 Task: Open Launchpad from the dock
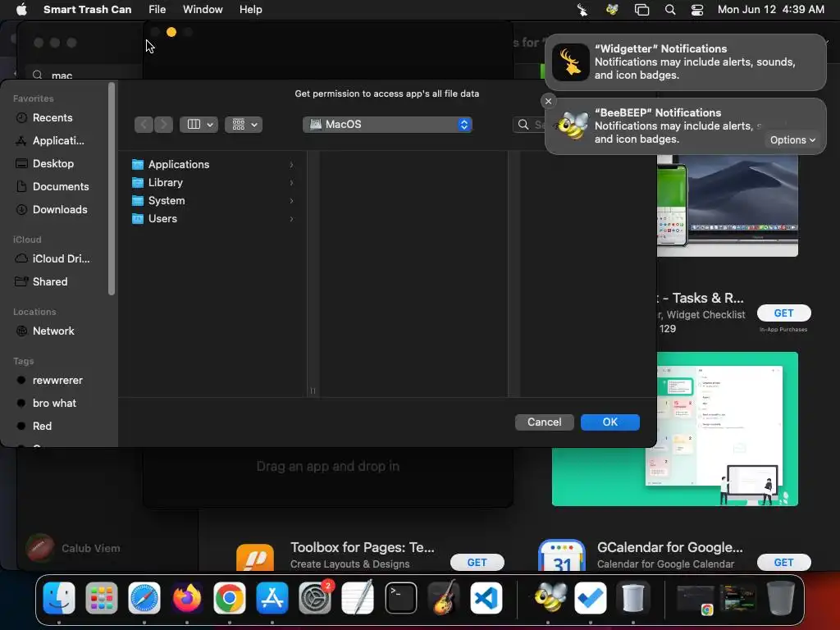click(x=101, y=597)
